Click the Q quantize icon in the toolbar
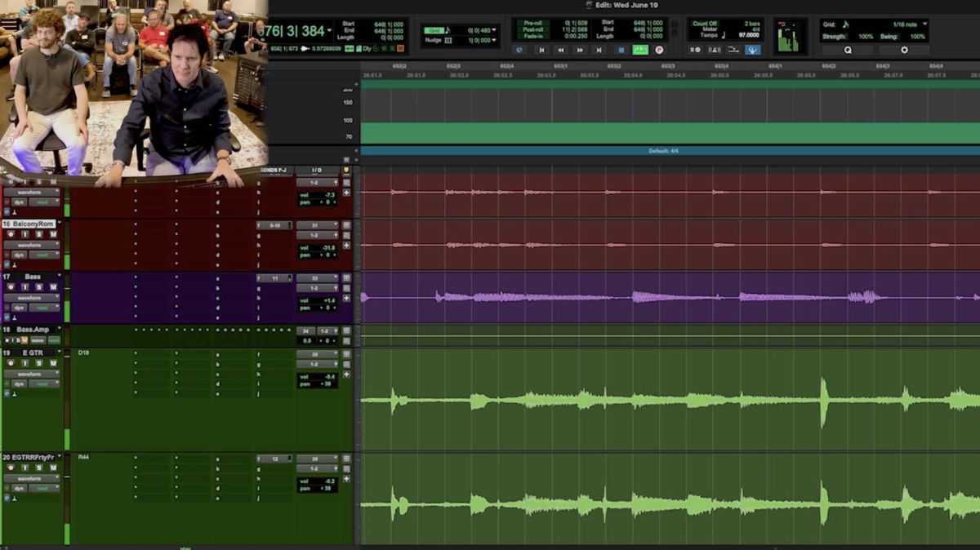Image resolution: width=980 pixels, height=550 pixels. point(848,50)
